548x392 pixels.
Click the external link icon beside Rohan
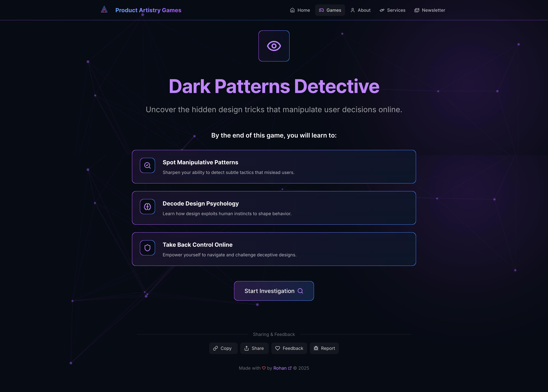[290, 368]
